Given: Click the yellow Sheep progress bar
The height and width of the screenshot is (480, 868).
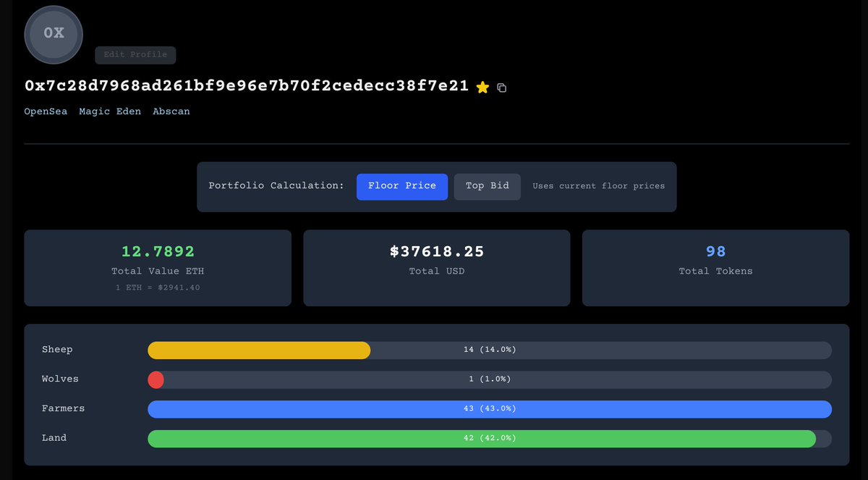Looking at the screenshot, I should 259,350.
